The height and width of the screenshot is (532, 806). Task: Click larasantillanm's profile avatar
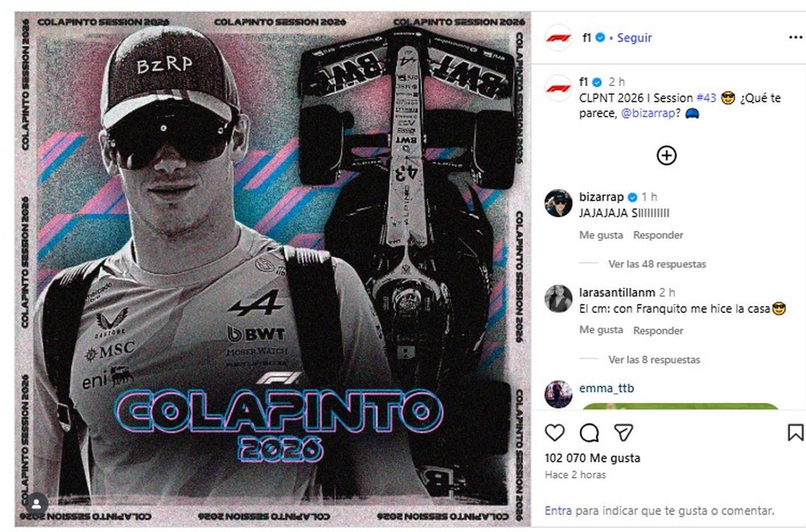pyautogui.click(x=559, y=299)
